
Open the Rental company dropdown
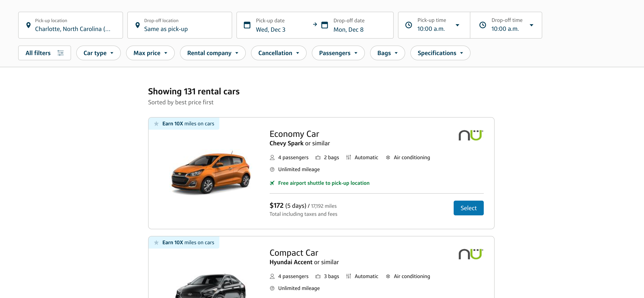pos(212,53)
